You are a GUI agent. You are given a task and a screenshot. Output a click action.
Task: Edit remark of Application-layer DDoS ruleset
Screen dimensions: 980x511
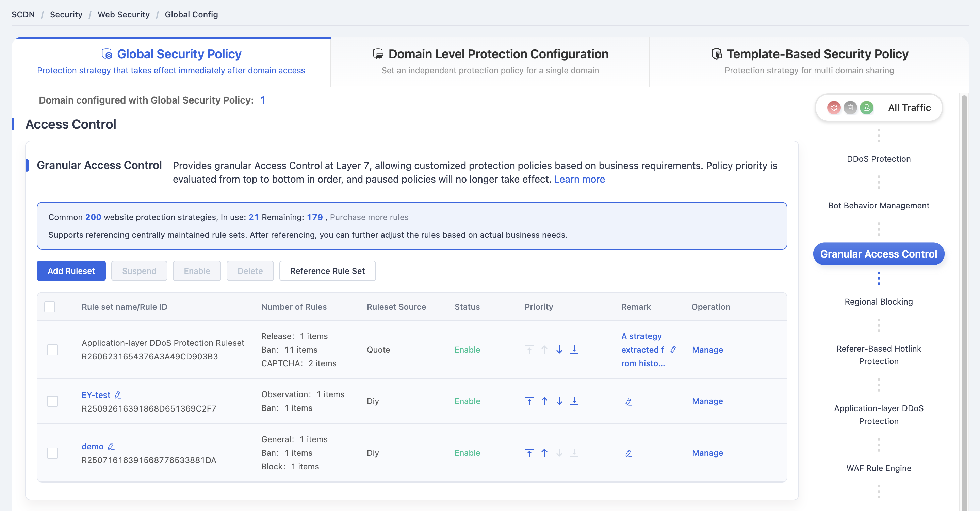(x=673, y=350)
